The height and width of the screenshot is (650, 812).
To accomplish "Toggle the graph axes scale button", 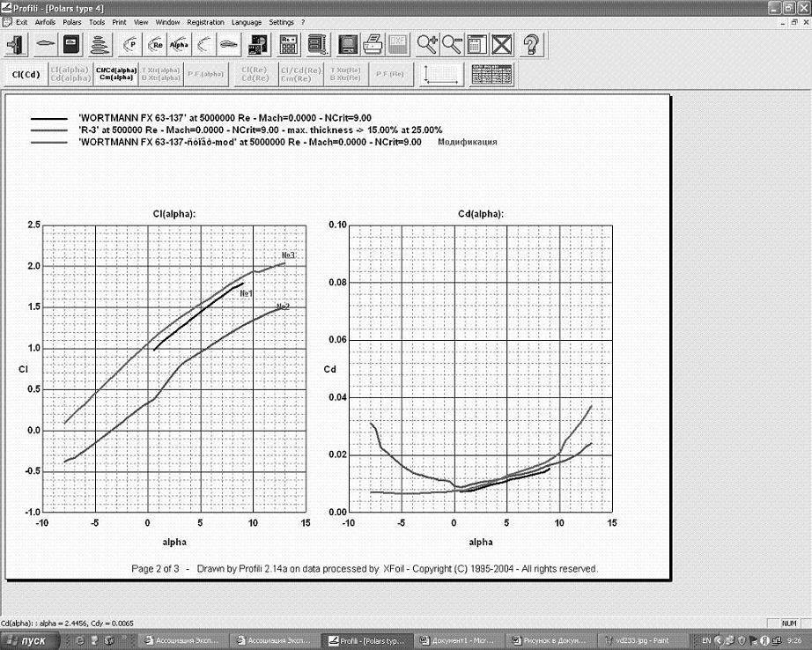I will pos(442,75).
